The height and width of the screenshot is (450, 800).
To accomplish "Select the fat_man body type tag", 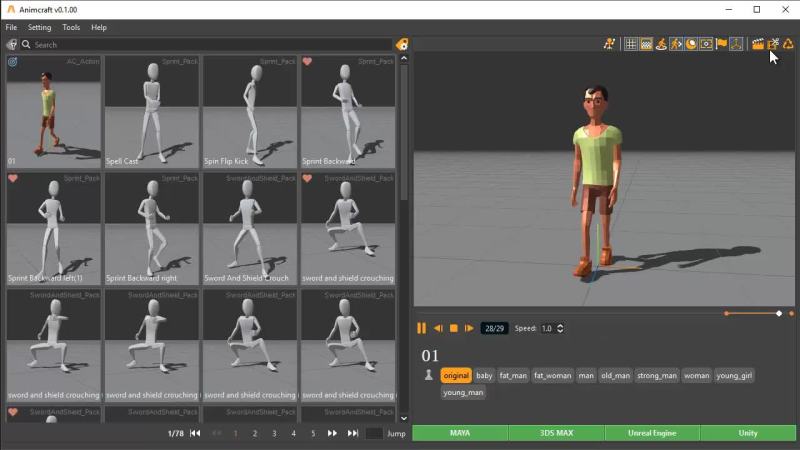I will (513, 376).
